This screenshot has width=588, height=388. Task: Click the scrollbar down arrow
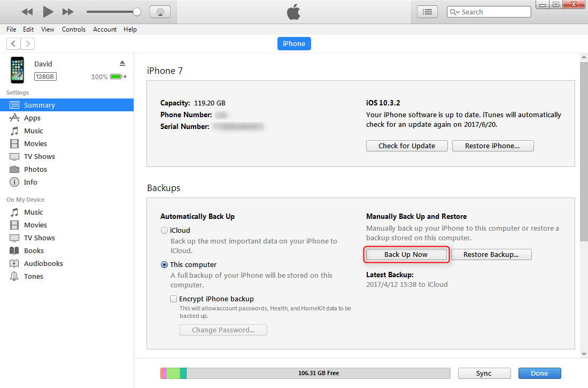tap(584, 353)
